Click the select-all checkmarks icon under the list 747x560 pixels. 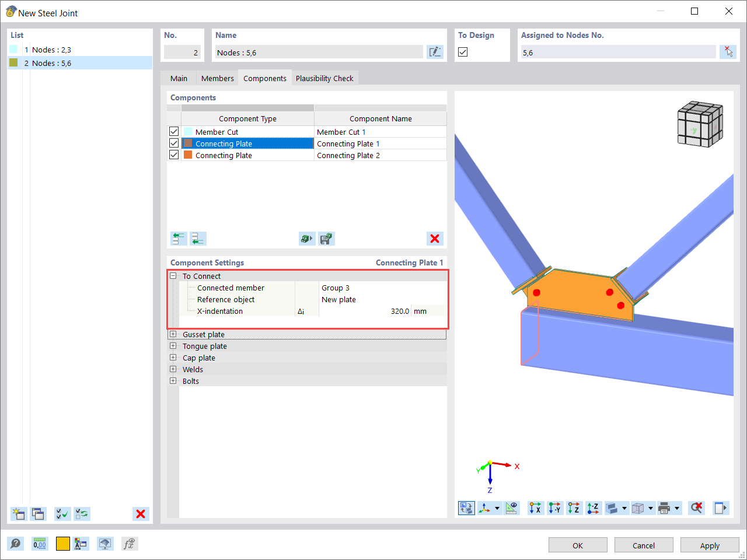[62, 514]
